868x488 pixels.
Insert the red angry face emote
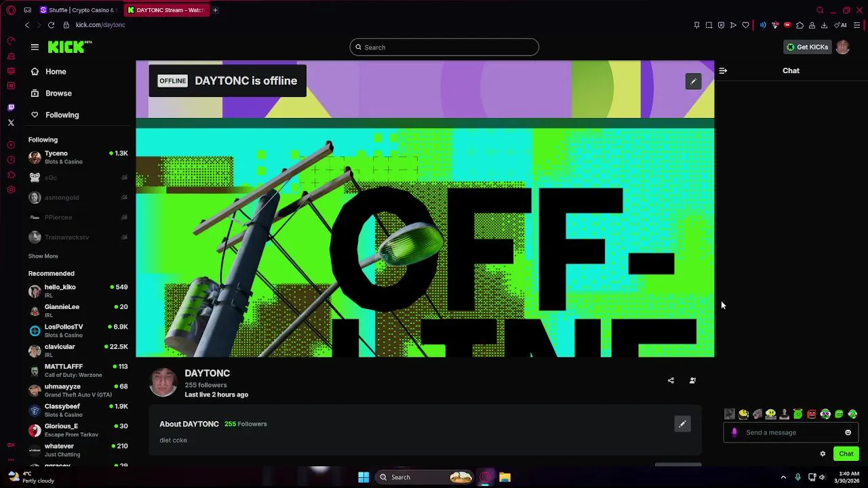click(x=812, y=414)
